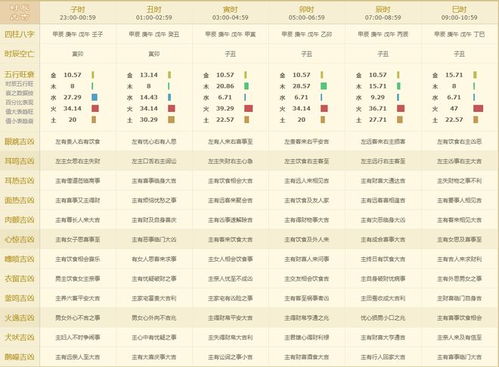Click the metal value 13.14 in 丑时
The width and height of the screenshot is (499, 367).
pyautogui.click(x=149, y=75)
